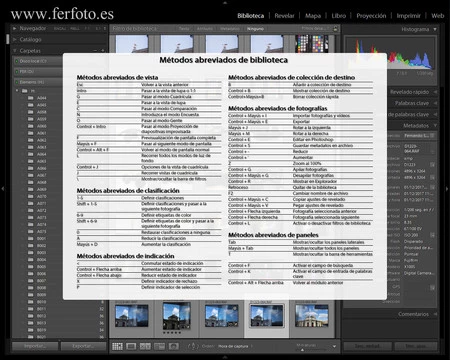
Task: Select Atributo in library filter bar
Action: (x=205, y=29)
